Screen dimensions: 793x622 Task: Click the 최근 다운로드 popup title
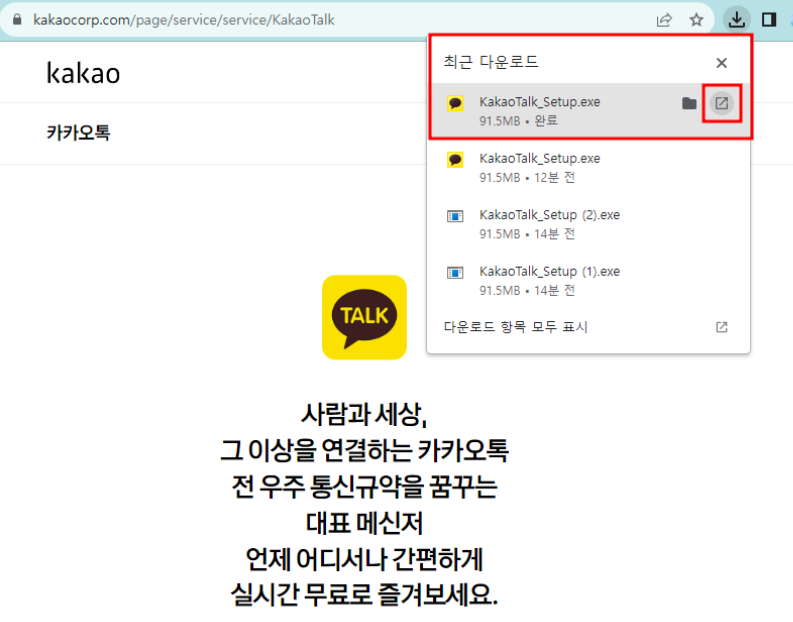[x=491, y=62]
